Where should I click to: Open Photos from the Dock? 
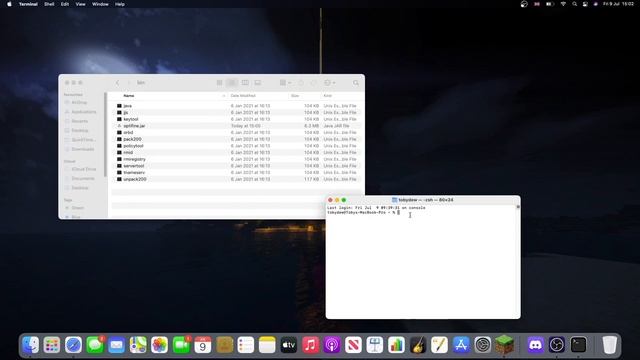(160, 345)
